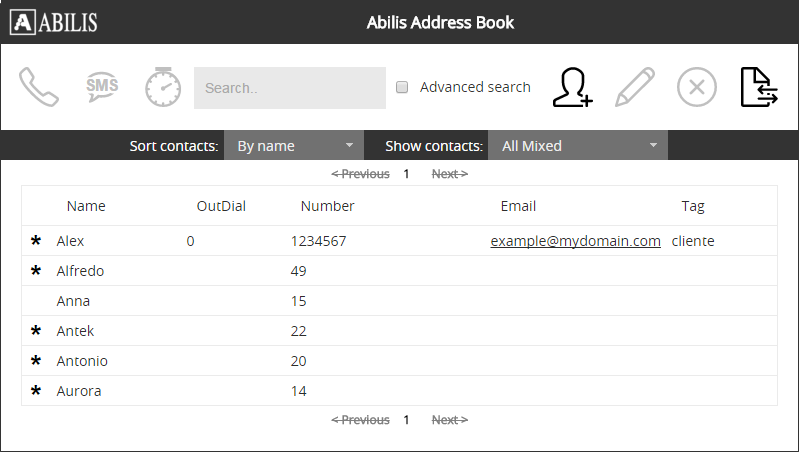Viewport: 799px width, 452px height.
Task: Click the bottom Previous page link
Action: pyautogui.click(x=360, y=420)
